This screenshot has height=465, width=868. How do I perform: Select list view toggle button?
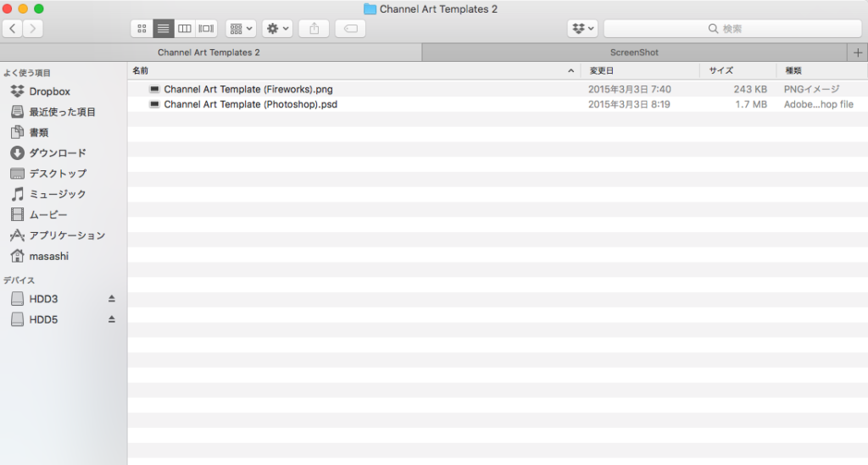click(x=163, y=29)
